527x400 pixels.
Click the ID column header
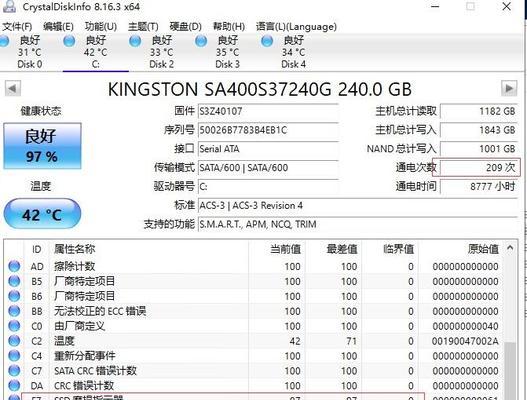[x=37, y=249]
